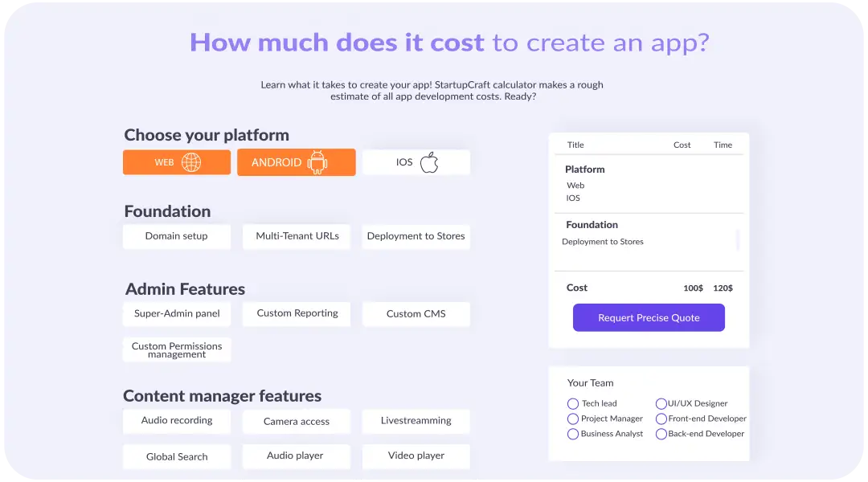Add Custom Permissions management feature
This screenshot has width=868, height=482.
click(x=177, y=350)
